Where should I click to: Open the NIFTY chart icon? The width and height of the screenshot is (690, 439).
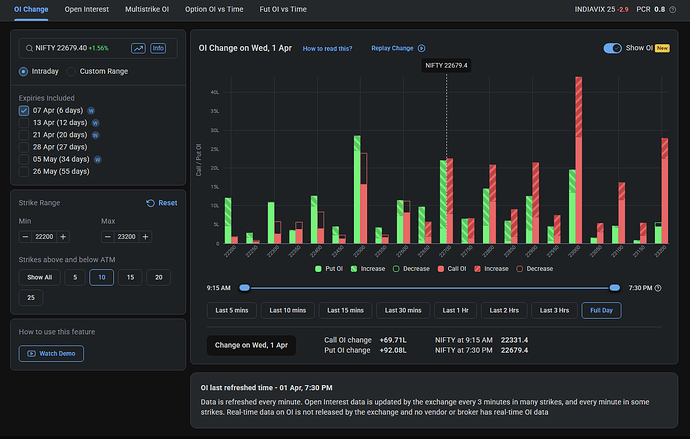(x=136, y=48)
